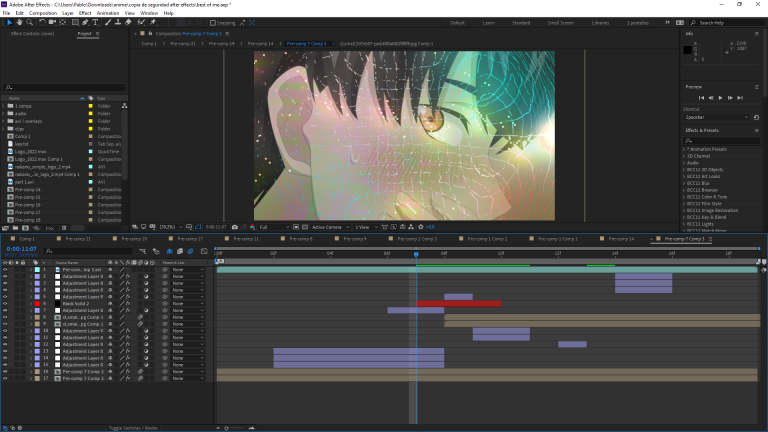Open the Graph Editor in timeline

(x=204, y=251)
